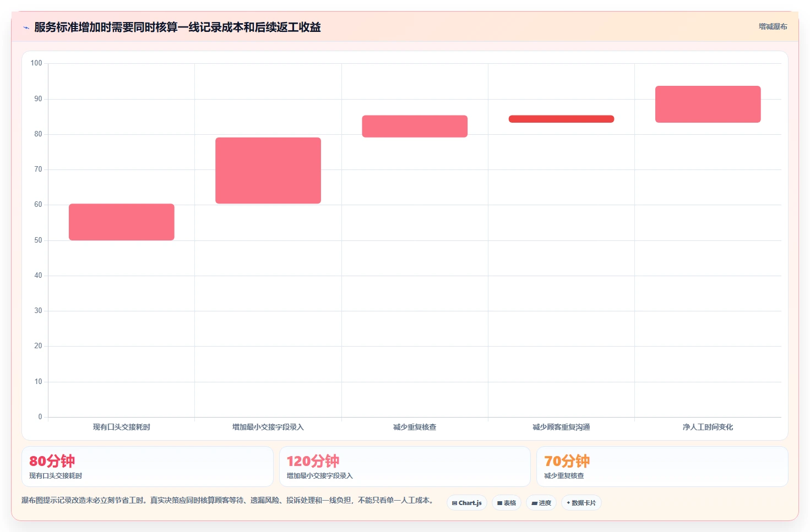Screen dimensions: 810x532
Task: Click the 数据卡片 chip
Action: [581, 503]
